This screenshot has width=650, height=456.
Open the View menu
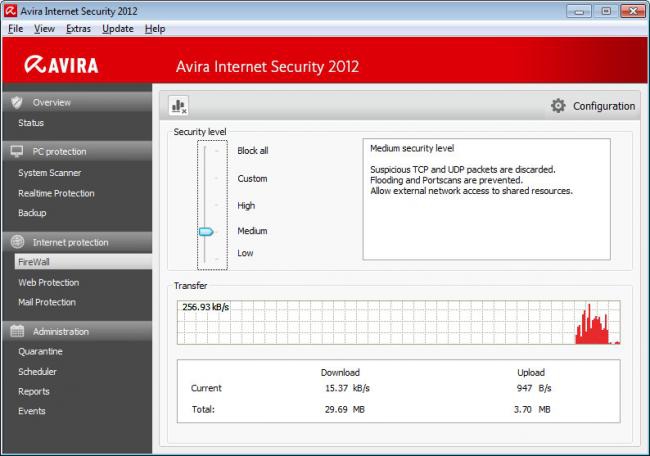click(44, 29)
